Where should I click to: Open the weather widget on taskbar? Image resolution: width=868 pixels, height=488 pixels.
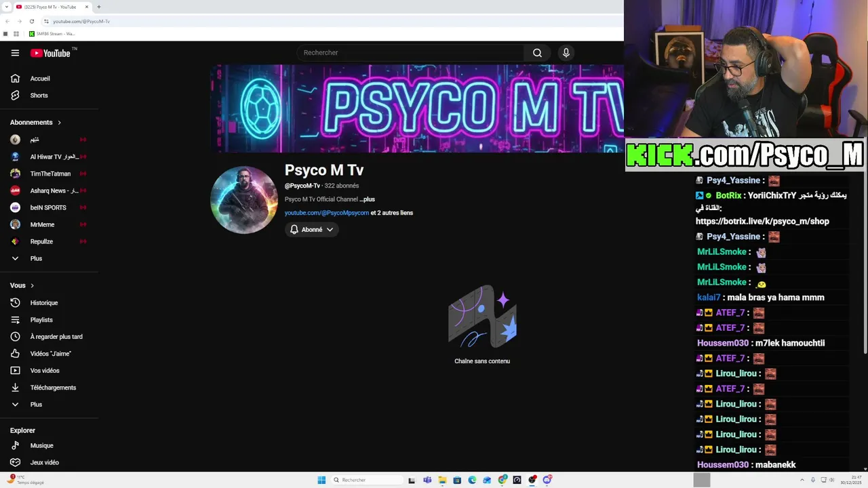(x=26, y=480)
